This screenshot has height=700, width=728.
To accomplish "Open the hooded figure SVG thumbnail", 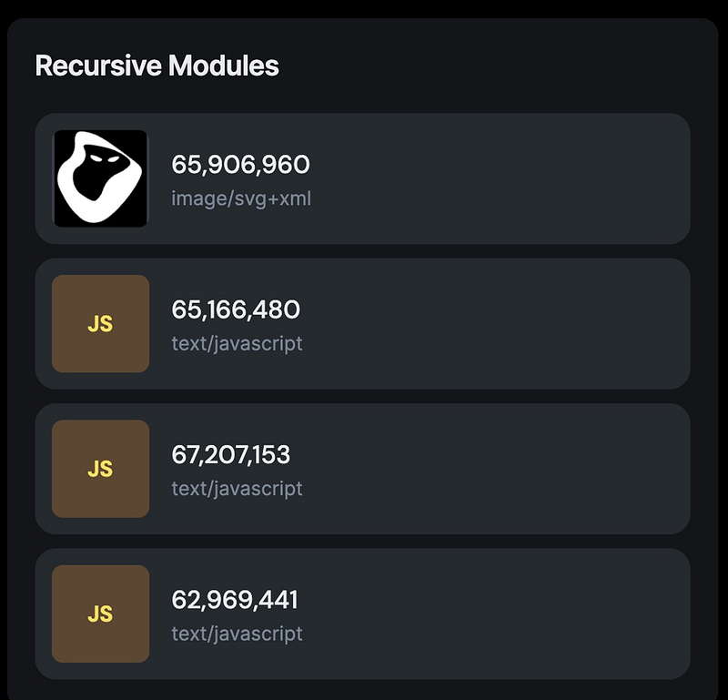I will 100,178.
